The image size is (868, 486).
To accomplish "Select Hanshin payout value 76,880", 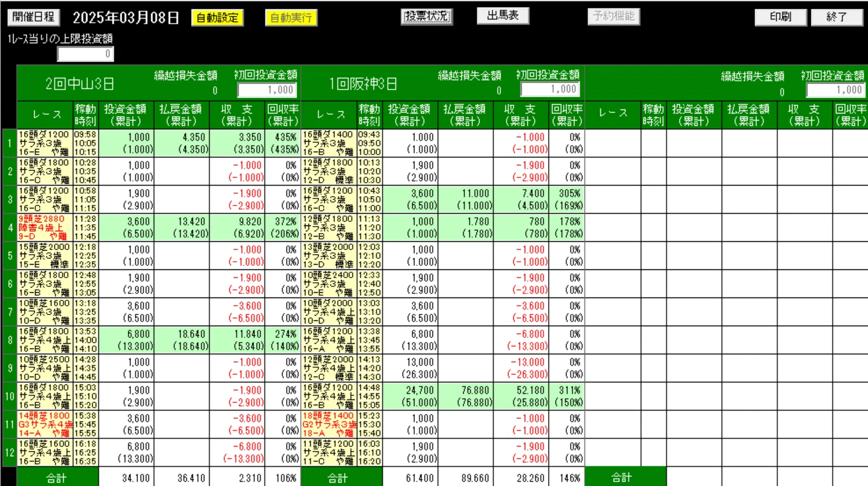I will [475, 390].
